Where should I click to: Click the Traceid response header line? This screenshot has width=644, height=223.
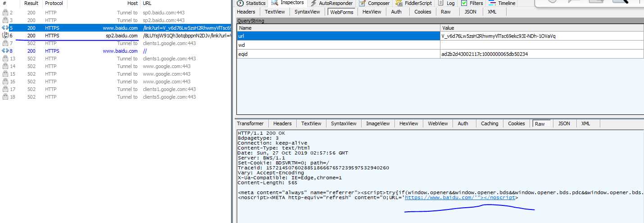click(313, 168)
